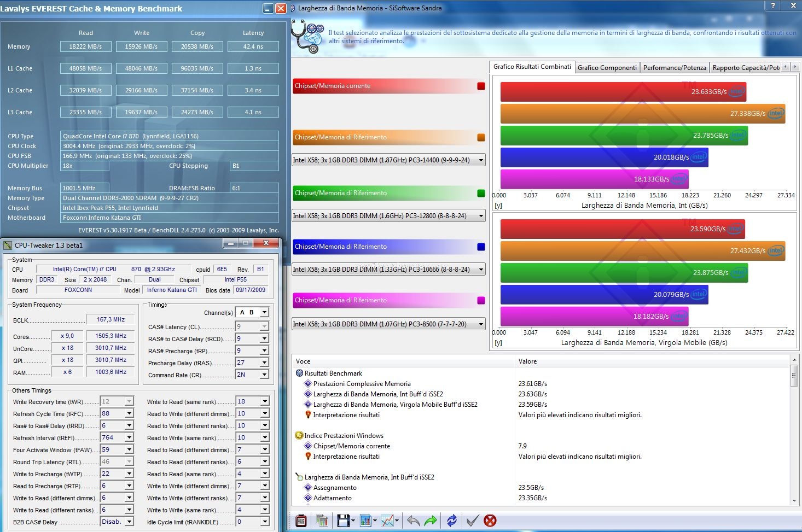Click the Sandra stethoscope logo icon
The height and width of the screenshot is (532, 802).
[x=307, y=37]
